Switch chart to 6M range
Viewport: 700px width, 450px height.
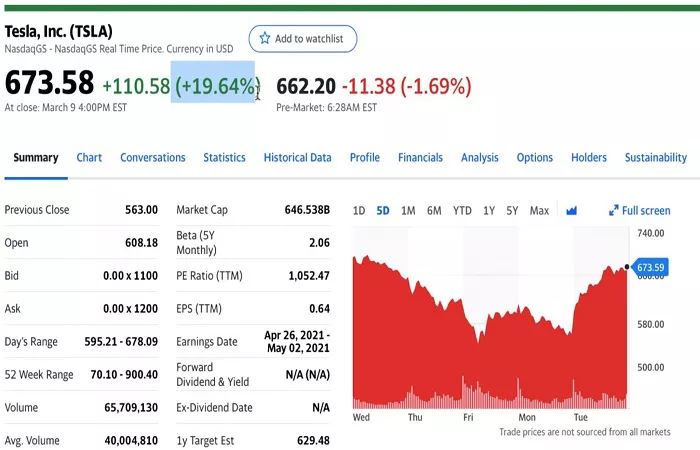point(434,211)
